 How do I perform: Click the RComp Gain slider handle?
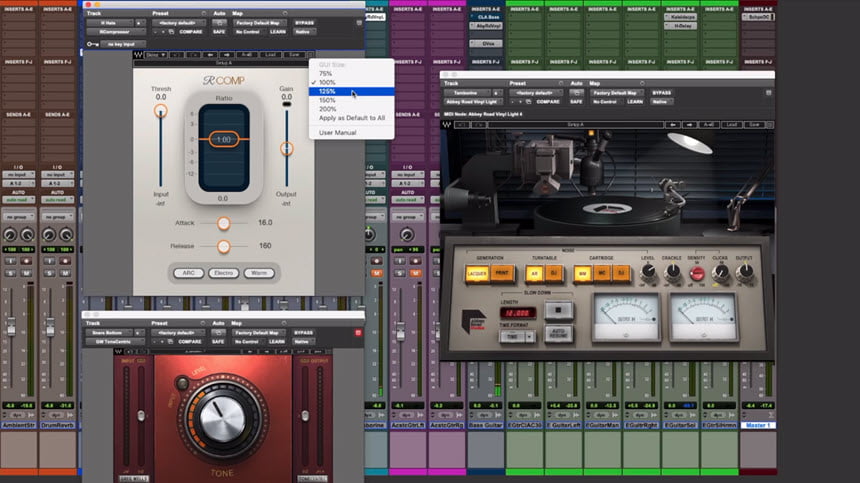pyautogui.click(x=286, y=148)
